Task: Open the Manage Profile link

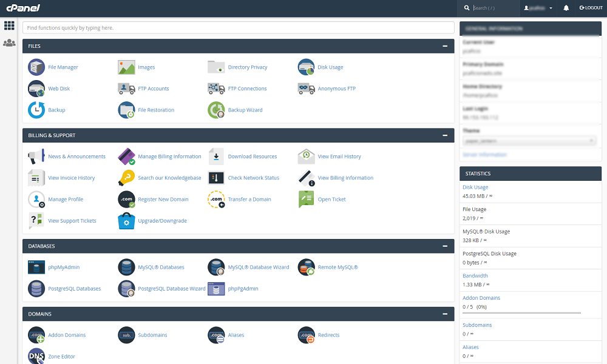Action: 66,199
